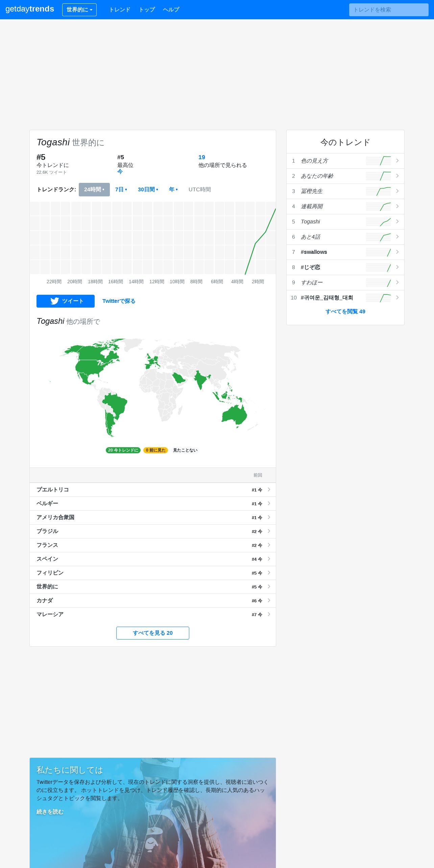The height and width of the screenshot is (868, 434).
Task: Click the sparkline chart for 連載再開
Action: pos(378,207)
